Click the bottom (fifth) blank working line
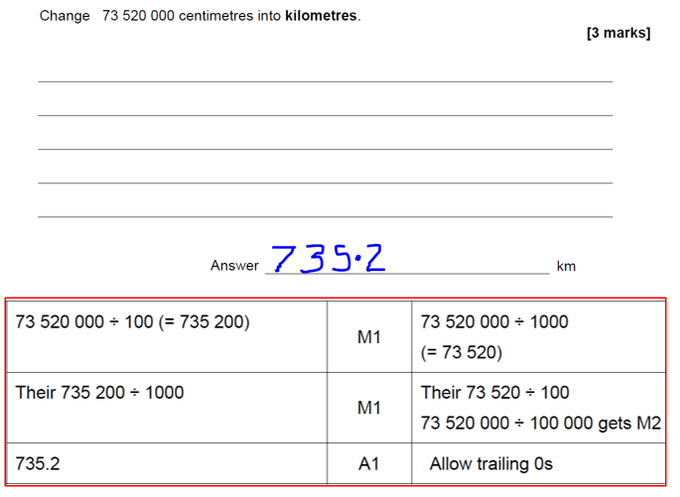This screenshot has height=497, width=680. point(325,216)
